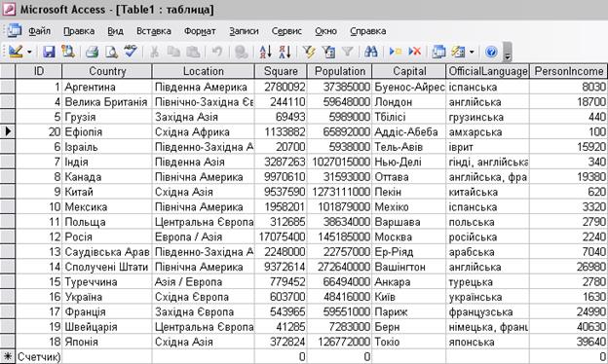Viewport: 608px width, 364px height.
Task: Run the spelling check icon
Action: point(131,52)
